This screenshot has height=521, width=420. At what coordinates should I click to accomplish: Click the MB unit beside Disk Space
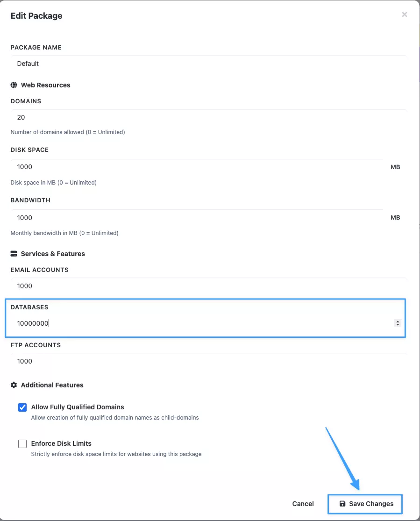coord(395,167)
